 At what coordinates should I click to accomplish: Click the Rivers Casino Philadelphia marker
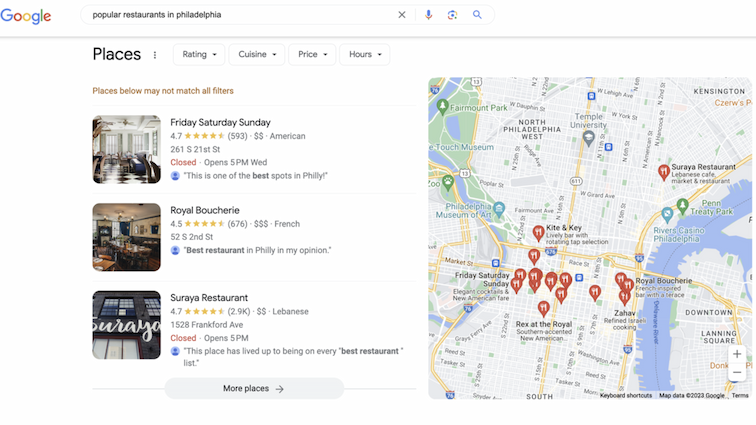667,213
